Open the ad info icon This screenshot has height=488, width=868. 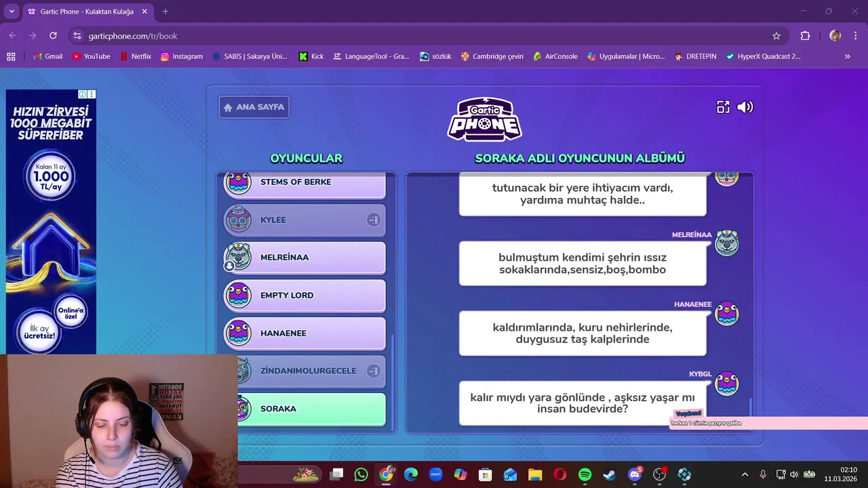[x=83, y=94]
